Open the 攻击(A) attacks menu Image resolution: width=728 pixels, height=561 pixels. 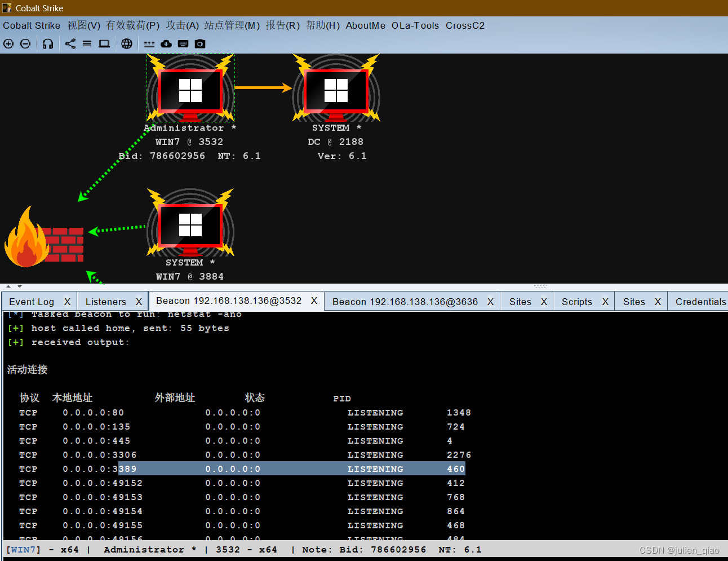click(x=183, y=25)
